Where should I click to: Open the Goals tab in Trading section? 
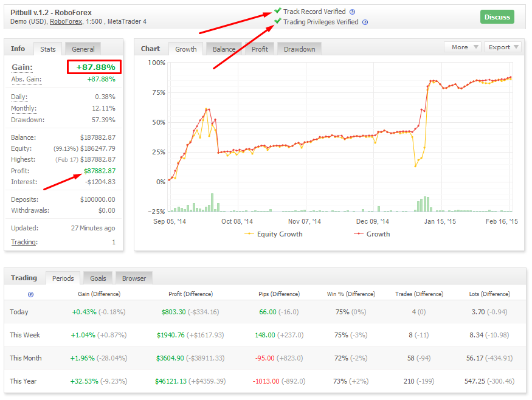98,278
